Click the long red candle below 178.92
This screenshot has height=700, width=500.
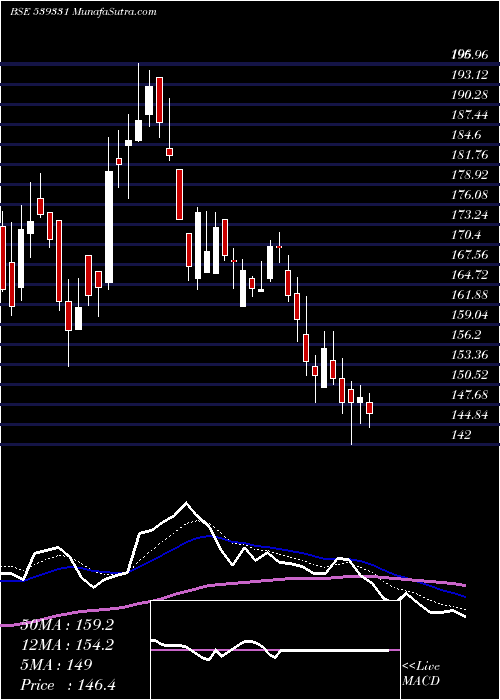click(179, 194)
